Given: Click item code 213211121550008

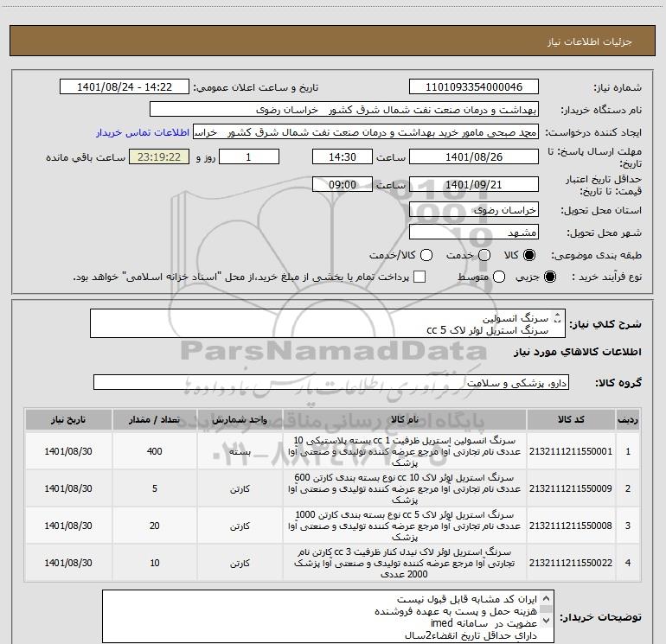Looking at the screenshot, I should tap(571, 526).
